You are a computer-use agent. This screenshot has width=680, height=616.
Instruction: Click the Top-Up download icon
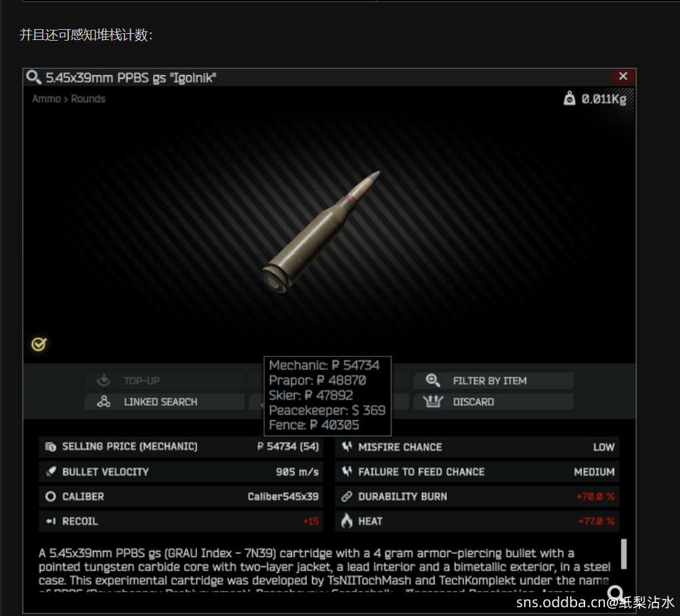pos(104,380)
